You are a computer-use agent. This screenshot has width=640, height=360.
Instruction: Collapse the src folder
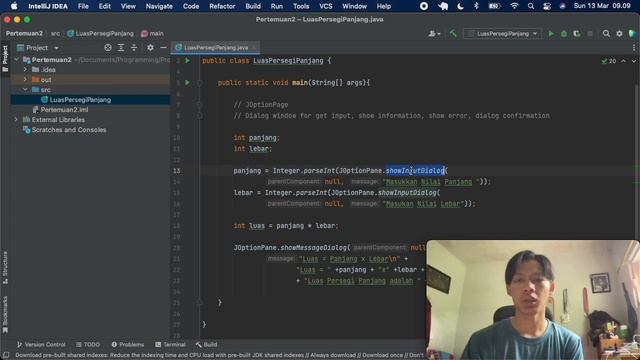click(25, 90)
